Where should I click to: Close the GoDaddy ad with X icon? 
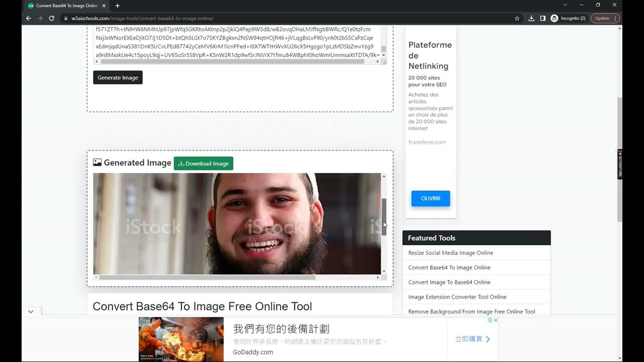coord(496,320)
